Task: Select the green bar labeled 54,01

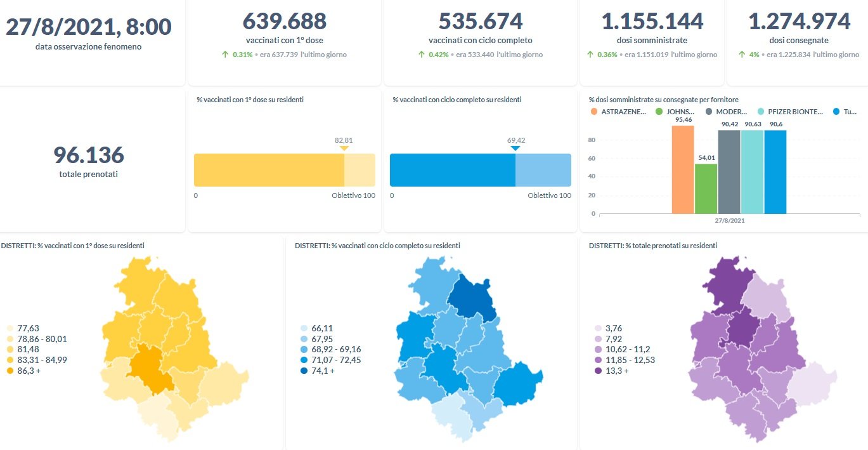Action: pos(706,189)
